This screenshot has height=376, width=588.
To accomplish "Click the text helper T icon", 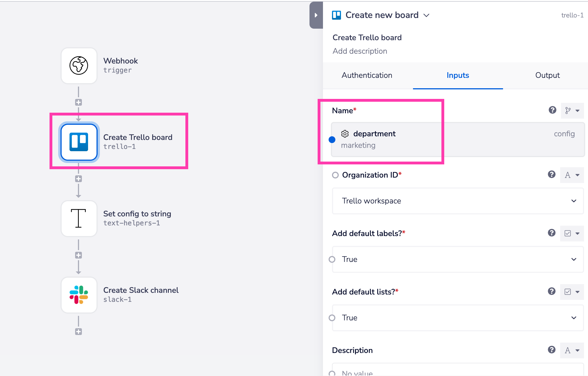I will coord(79,219).
